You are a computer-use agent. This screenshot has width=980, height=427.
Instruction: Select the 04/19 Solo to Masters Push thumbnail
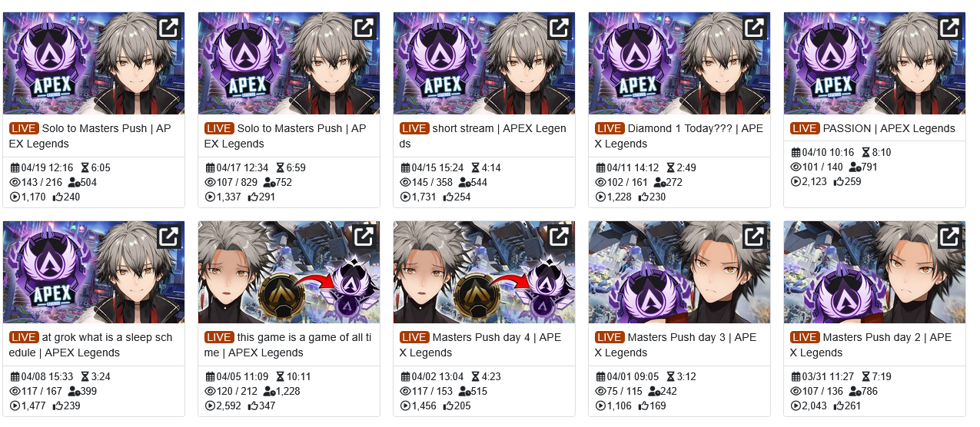(94, 63)
